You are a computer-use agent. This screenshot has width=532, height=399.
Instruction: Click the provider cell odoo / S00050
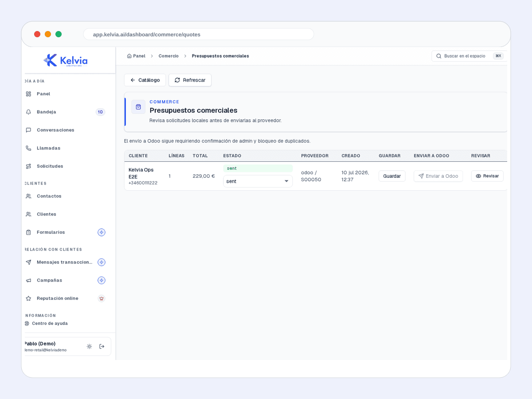[311, 176]
